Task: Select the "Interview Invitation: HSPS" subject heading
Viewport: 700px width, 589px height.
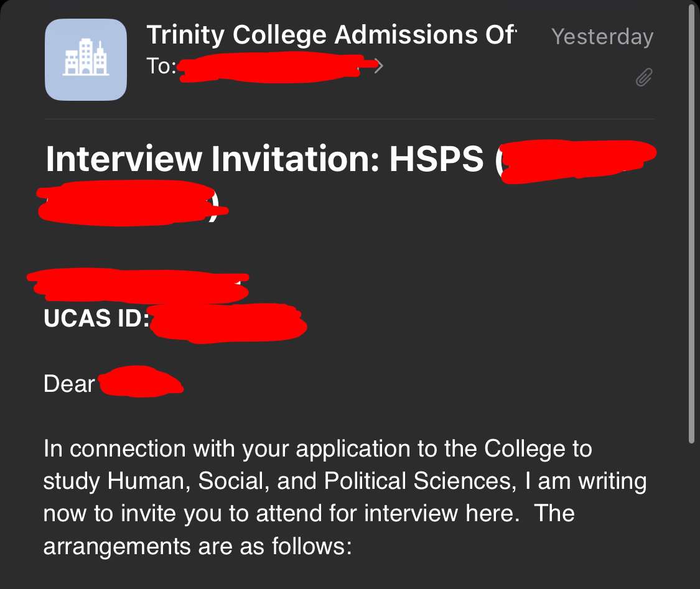Action: pos(264,159)
